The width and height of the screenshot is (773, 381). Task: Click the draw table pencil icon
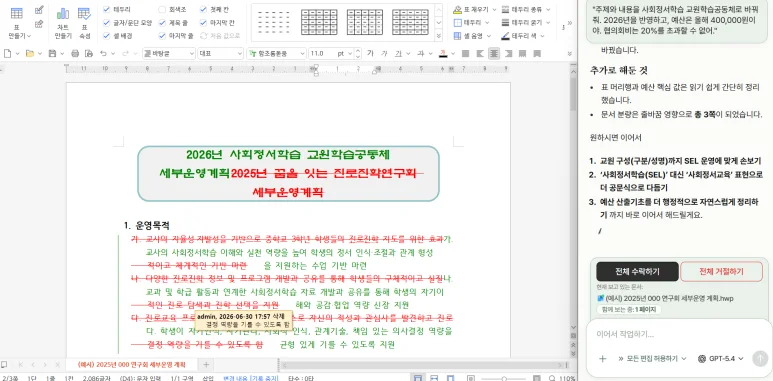(40, 9)
